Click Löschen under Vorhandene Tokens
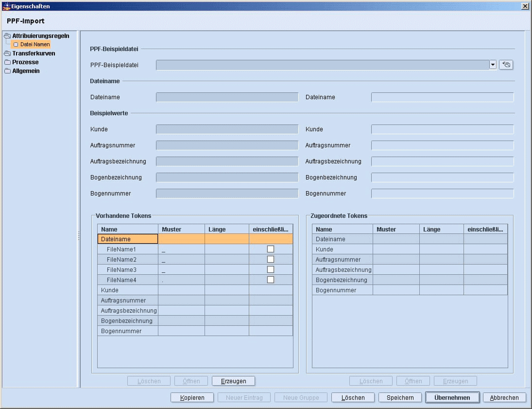 pos(149,381)
